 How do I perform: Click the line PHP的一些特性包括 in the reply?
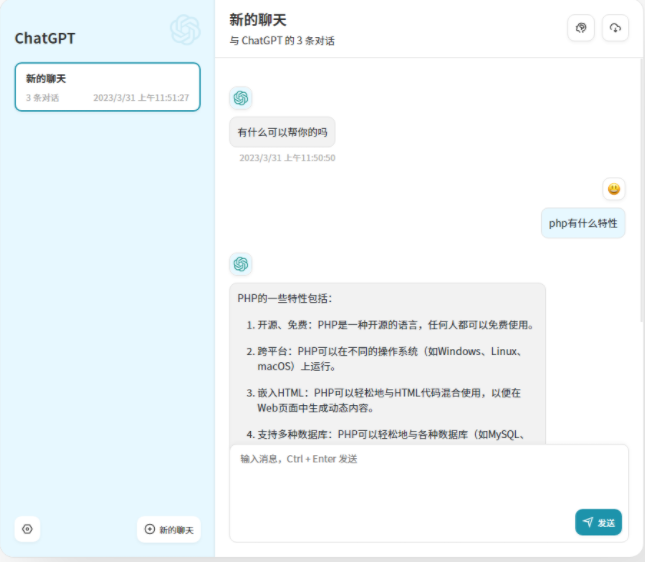click(291, 298)
